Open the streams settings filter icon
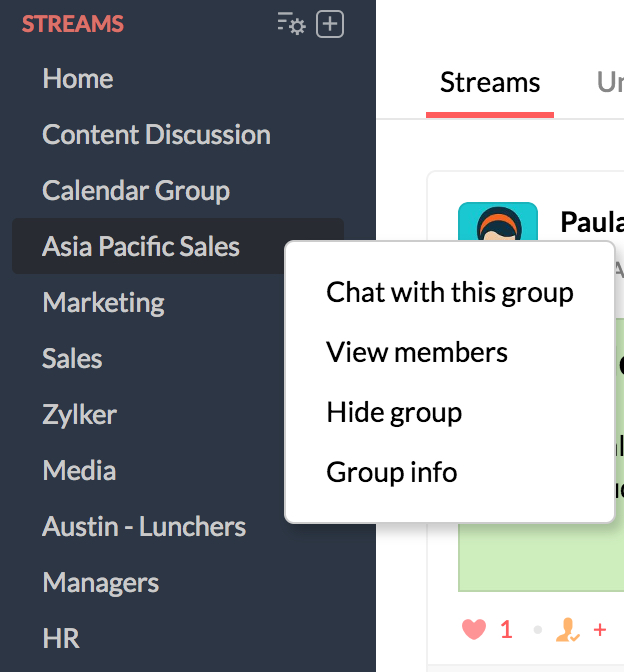624x672 pixels. [291, 25]
